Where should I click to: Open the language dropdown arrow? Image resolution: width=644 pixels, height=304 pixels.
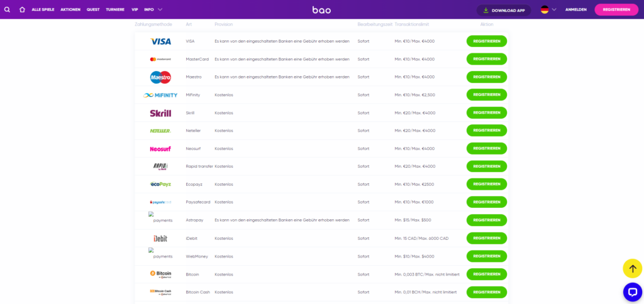554,9
